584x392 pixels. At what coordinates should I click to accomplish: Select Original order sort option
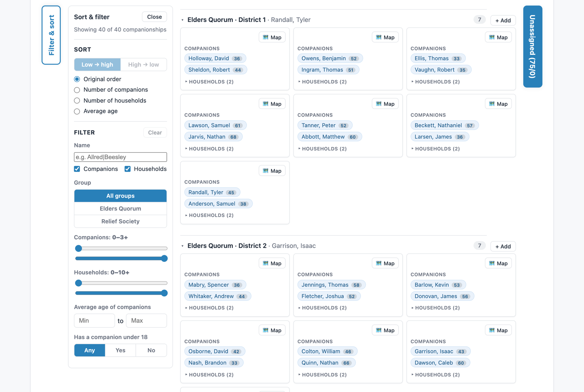tap(77, 79)
